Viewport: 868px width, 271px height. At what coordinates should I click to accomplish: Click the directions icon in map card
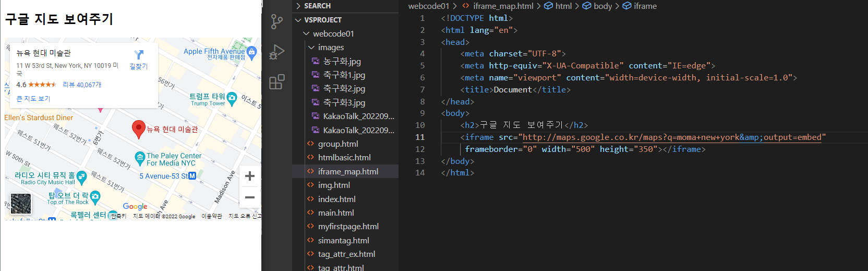139,55
